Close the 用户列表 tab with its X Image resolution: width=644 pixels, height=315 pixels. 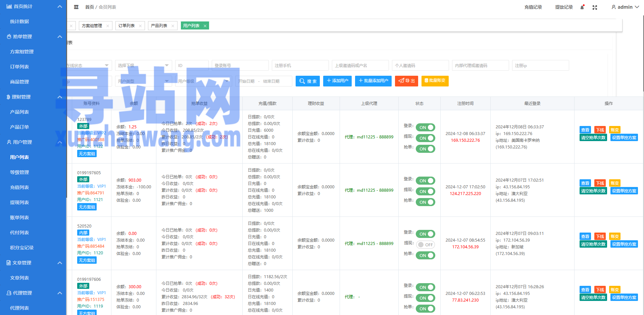205,26
